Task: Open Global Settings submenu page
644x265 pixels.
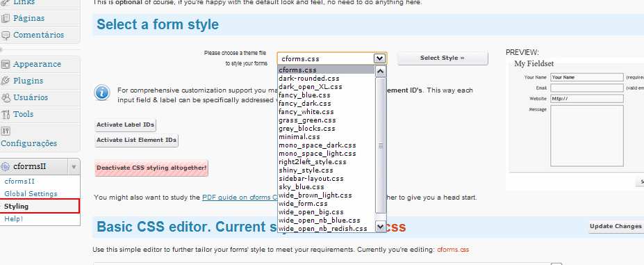Action: (x=31, y=193)
